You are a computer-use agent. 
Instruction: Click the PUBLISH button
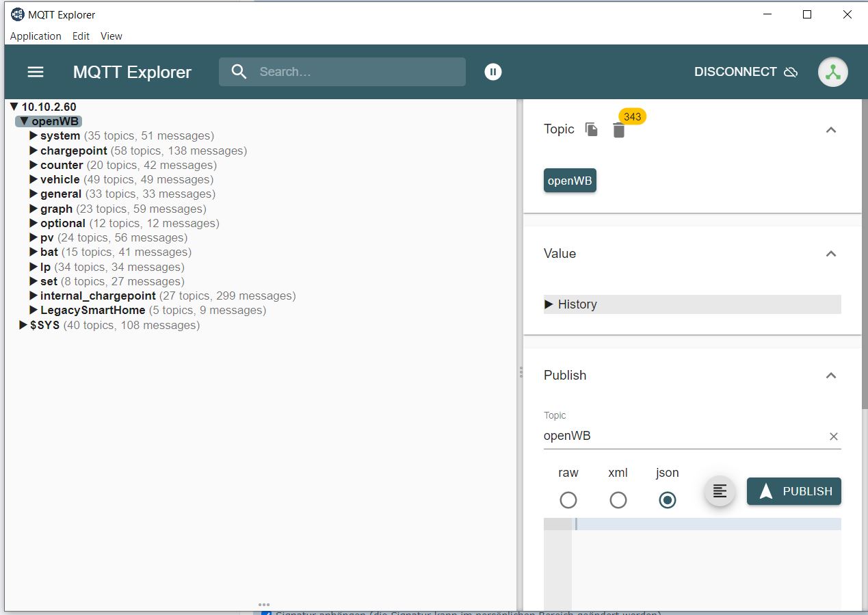[x=794, y=491]
